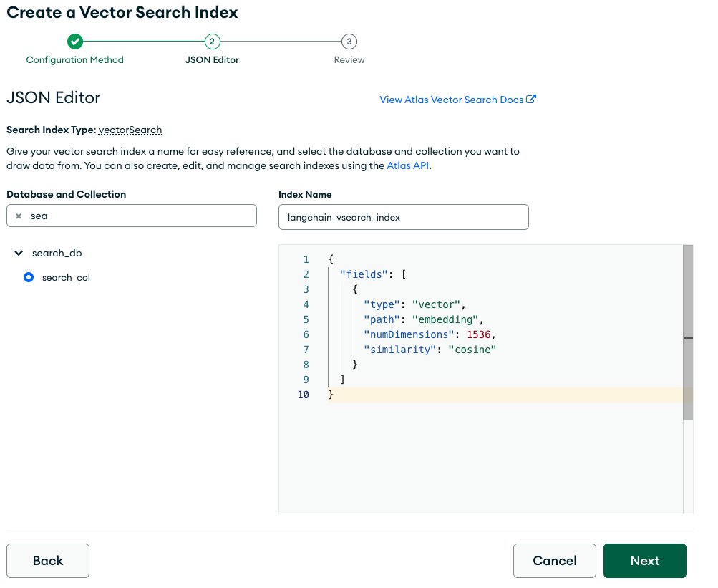Click line number 6 in the gutter
718x588 pixels.
point(306,334)
